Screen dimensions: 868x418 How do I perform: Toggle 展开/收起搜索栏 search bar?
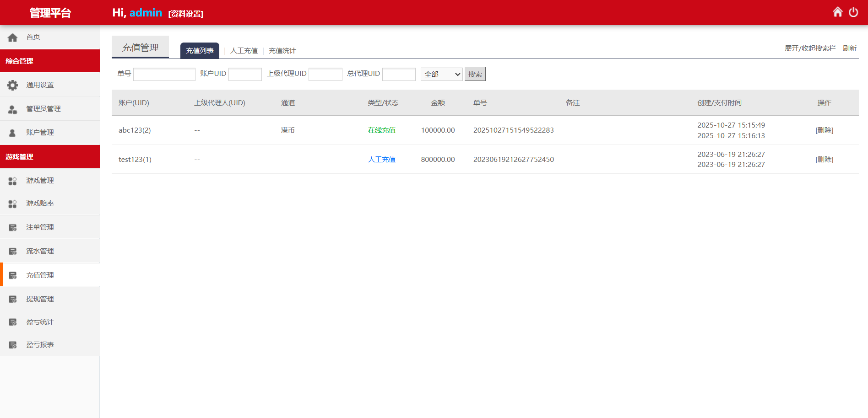[810, 48]
